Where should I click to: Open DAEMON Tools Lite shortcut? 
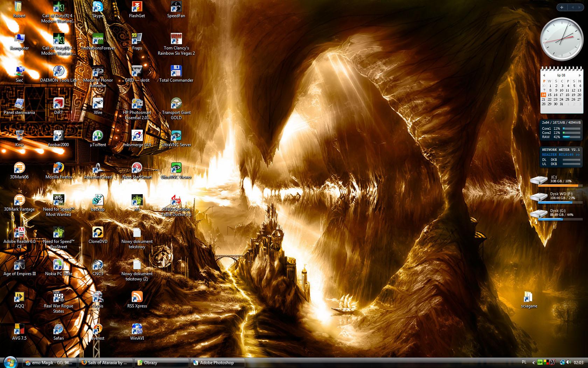click(x=58, y=74)
